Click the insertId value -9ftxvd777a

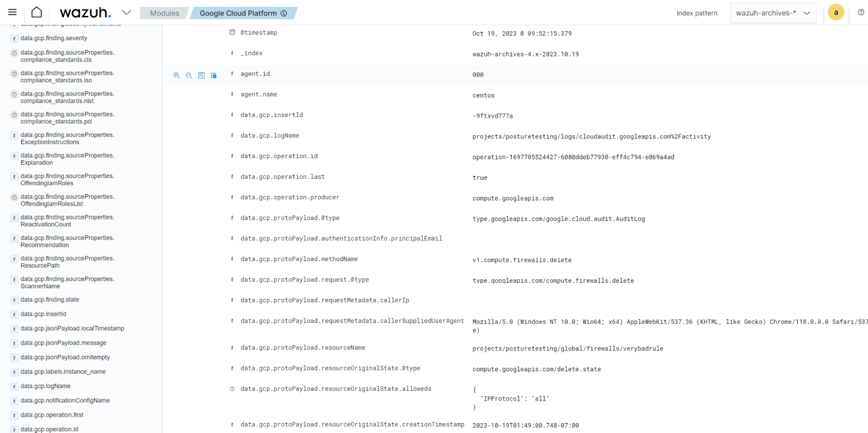[493, 116]
